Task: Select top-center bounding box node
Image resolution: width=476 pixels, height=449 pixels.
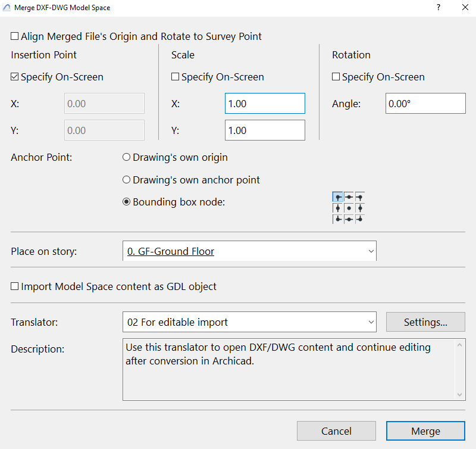Action: [349, 197]
